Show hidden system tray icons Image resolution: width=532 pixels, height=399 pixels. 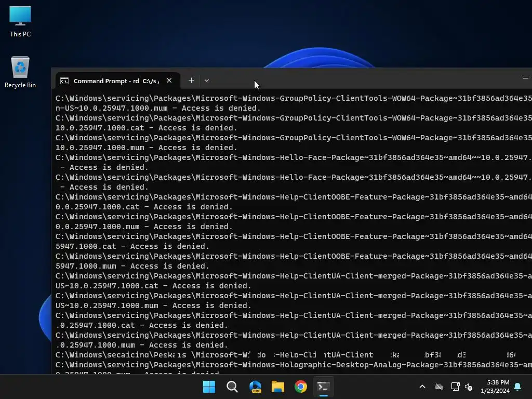[x=422, y=387]
